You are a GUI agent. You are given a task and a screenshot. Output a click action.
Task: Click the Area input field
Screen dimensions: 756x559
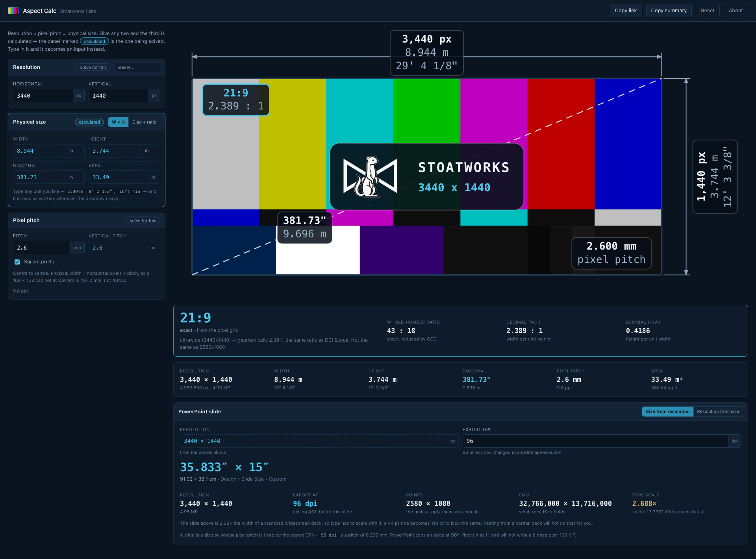pyautogui.click(x=118, y=177)
